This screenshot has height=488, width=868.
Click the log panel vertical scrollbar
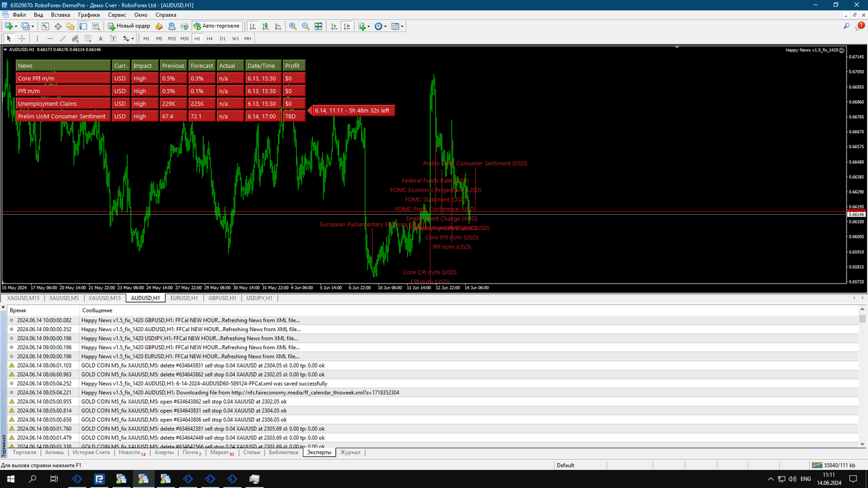(x=862, y=377)
